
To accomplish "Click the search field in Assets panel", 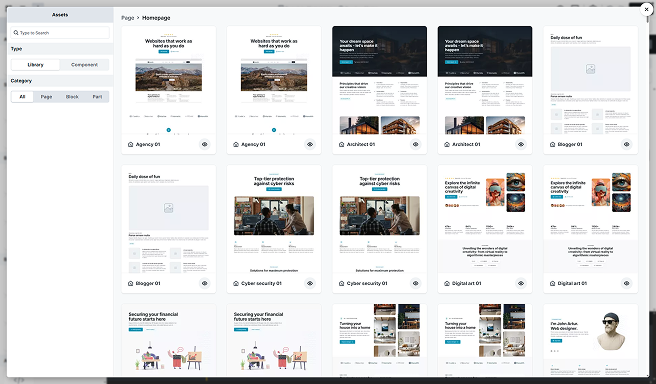I will (x=60, y=33).
